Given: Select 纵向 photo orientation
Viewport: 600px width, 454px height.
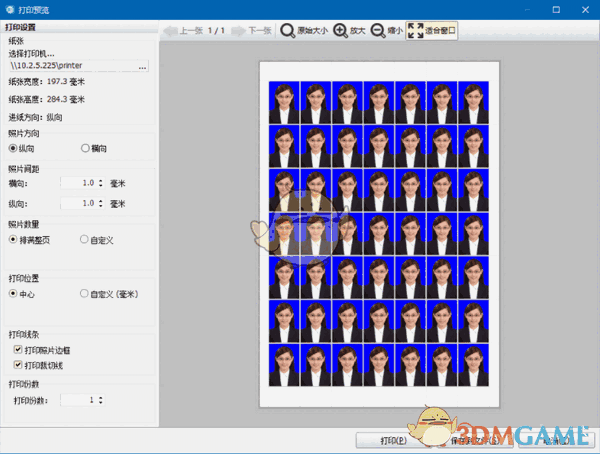Looking at the screenshot, I should [13, 148].
